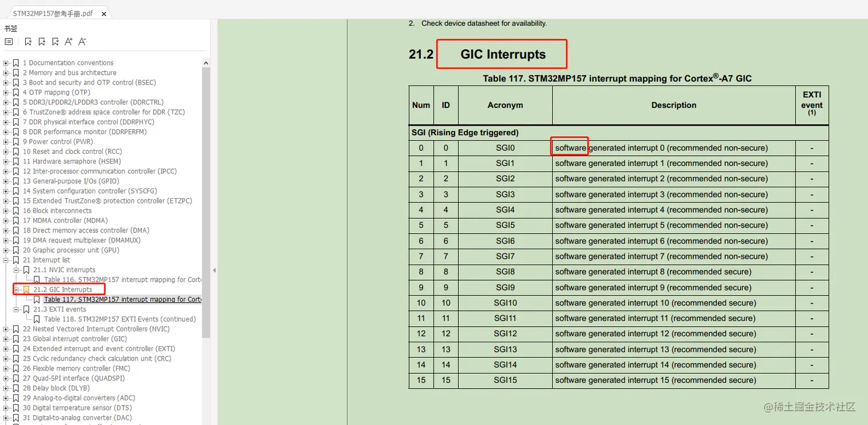Collapse the 21 Interrupt list node

coord(6,260)
